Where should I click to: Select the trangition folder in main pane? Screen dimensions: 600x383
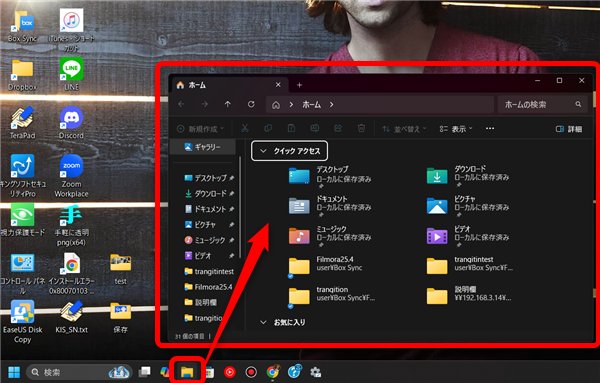click(331, 296)
